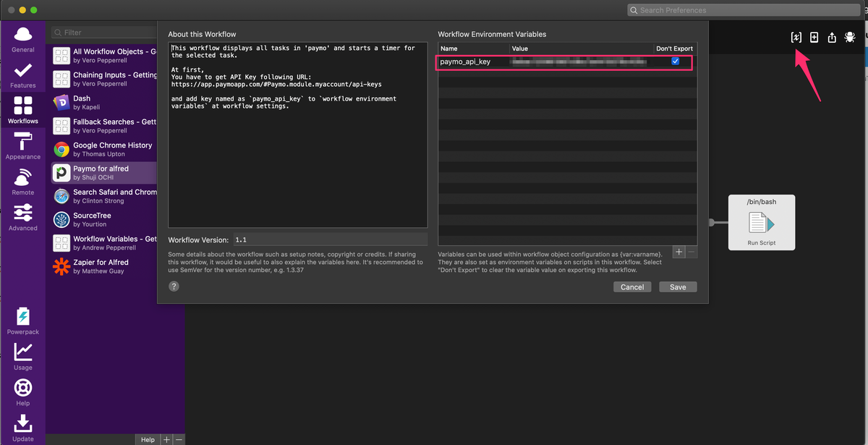This screenshot has height=445, width=868.
Task: Open the Help section in sidebar
Action: tap(23, 392)
